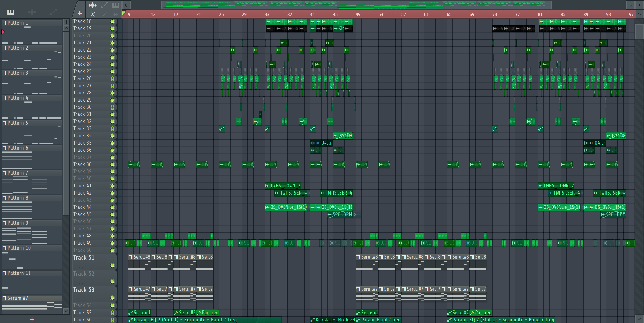This screenshot has height=323, width=644.
Task: Click the down arrow of the playlist scrollbar
Action: tap(639, 319)
